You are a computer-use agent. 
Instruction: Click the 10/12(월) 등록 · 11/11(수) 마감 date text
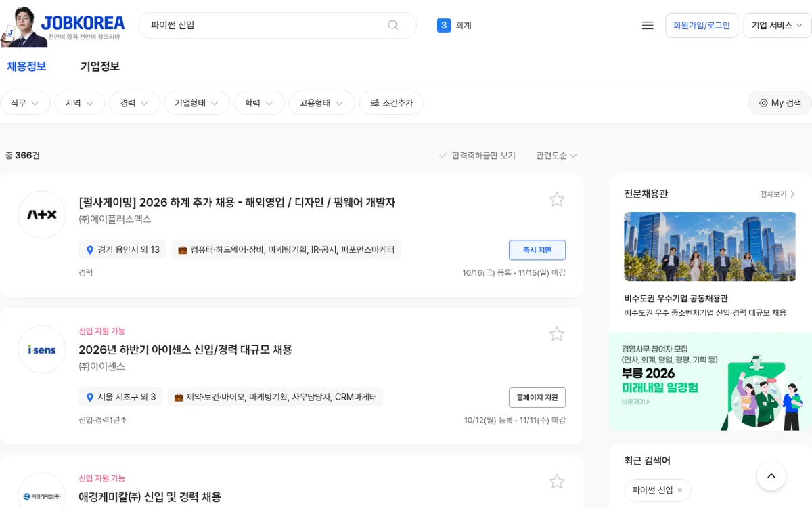[x=514, y=420]
